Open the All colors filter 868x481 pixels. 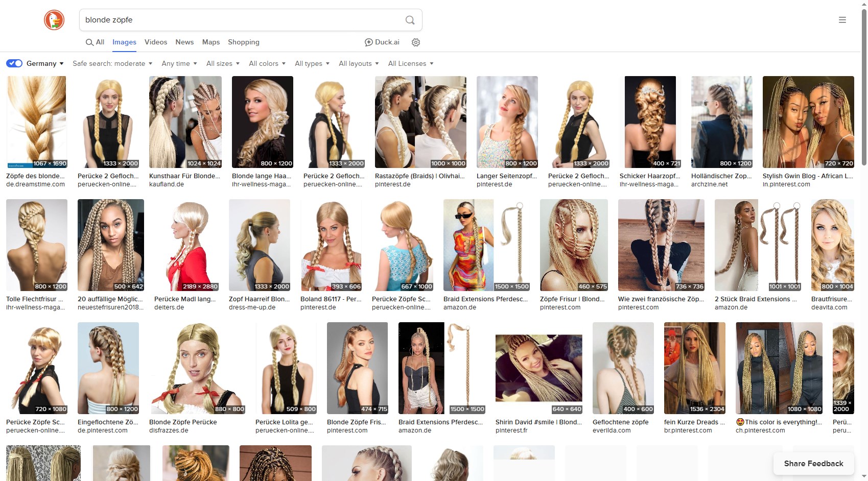267,63
